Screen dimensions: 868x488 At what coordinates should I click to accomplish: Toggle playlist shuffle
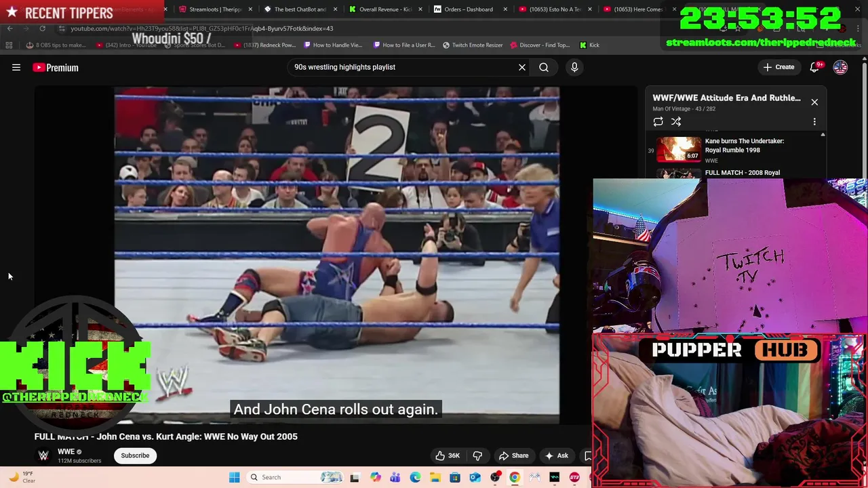[x=676, y=122]
